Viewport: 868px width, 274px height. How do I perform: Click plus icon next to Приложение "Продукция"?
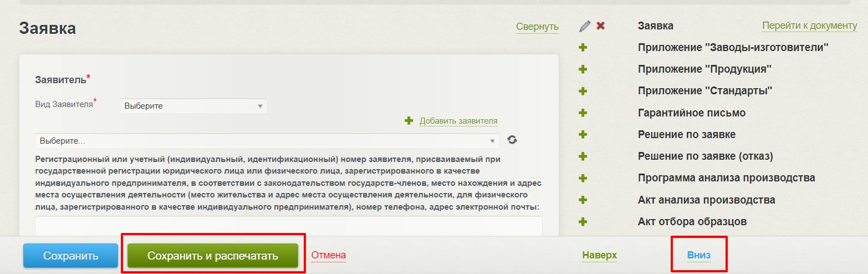point(583,69)
